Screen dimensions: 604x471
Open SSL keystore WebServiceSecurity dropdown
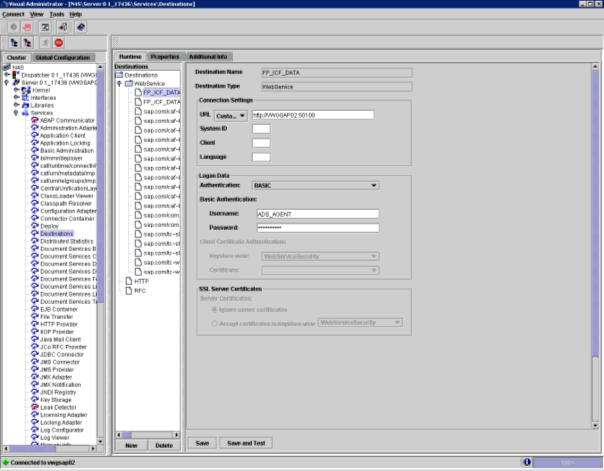(360, 322)
